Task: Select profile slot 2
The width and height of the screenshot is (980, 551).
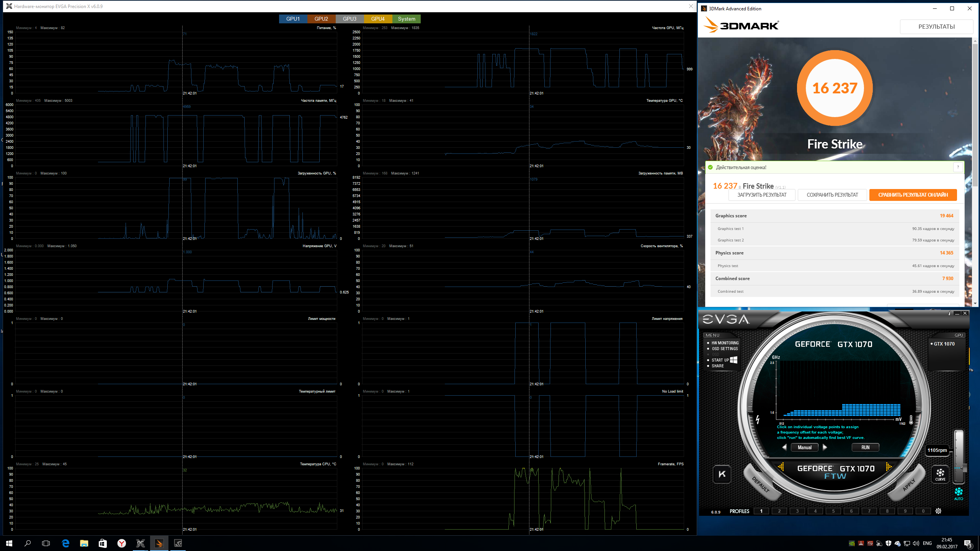Action: (x=779, y=511)
